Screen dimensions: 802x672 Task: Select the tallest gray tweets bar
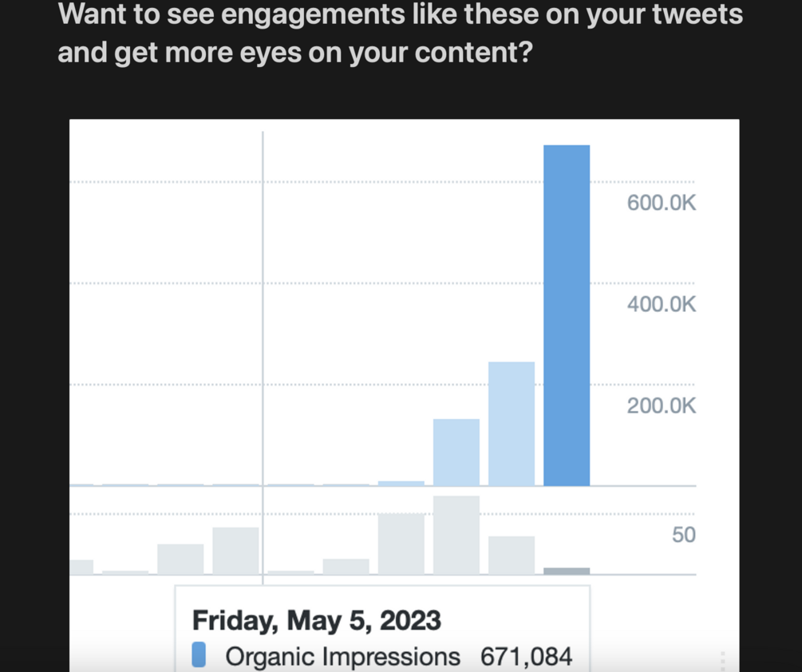[x=456, y=535]
